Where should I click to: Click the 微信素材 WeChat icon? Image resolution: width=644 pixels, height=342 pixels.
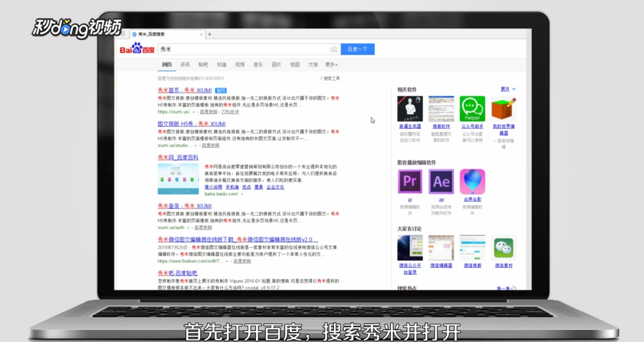tap(503, 248)
